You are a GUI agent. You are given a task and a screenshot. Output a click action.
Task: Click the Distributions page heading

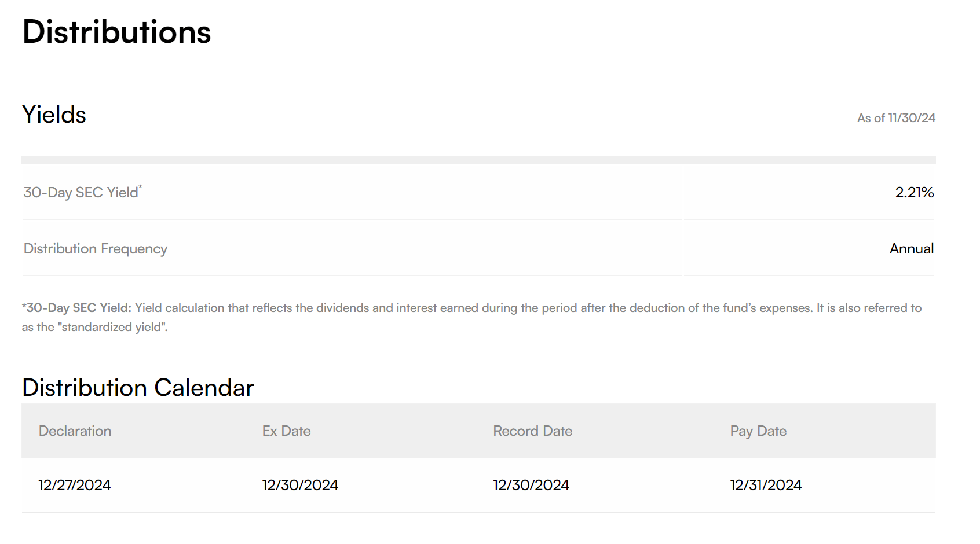116,32
